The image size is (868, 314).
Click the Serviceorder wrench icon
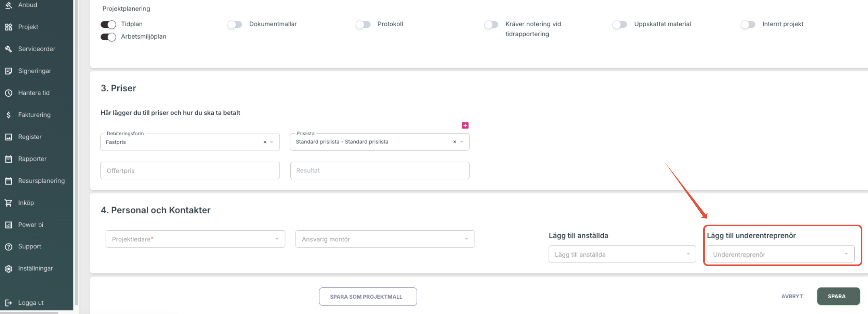[x=8, y=49]
